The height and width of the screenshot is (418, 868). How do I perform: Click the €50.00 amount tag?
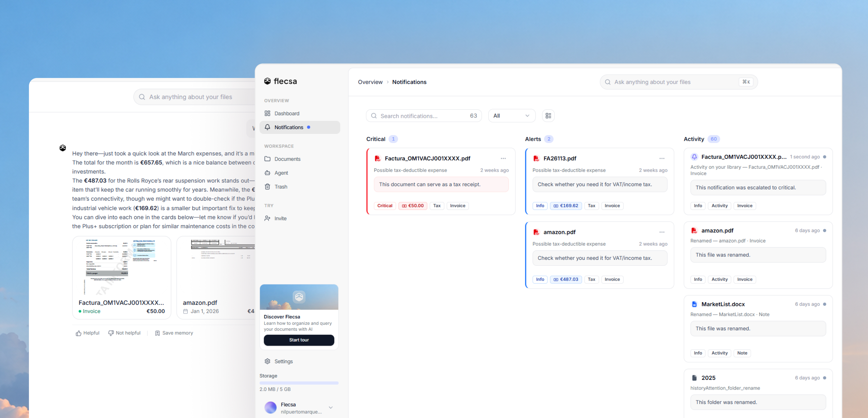[413, 206]
